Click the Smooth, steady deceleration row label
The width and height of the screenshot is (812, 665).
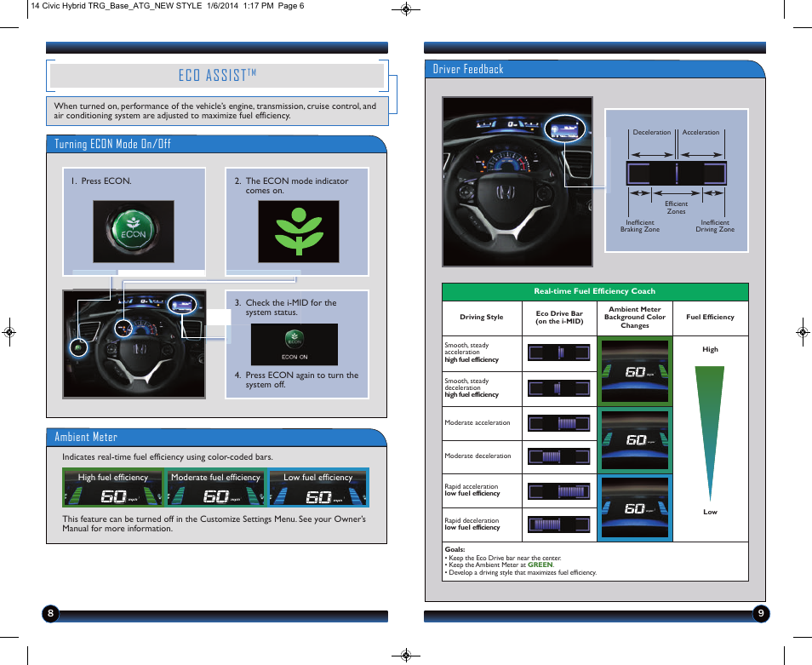(472, 387)
